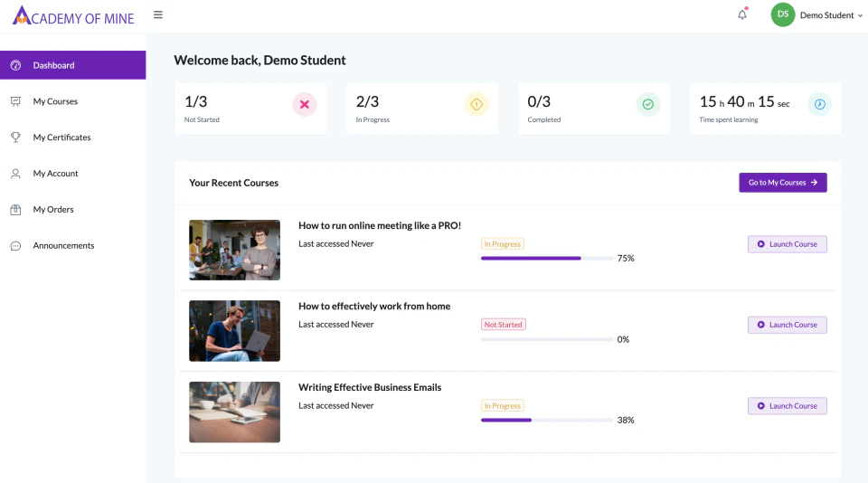Navigate to My Orders
Screen dimensions: 868x483
[53, 210]
